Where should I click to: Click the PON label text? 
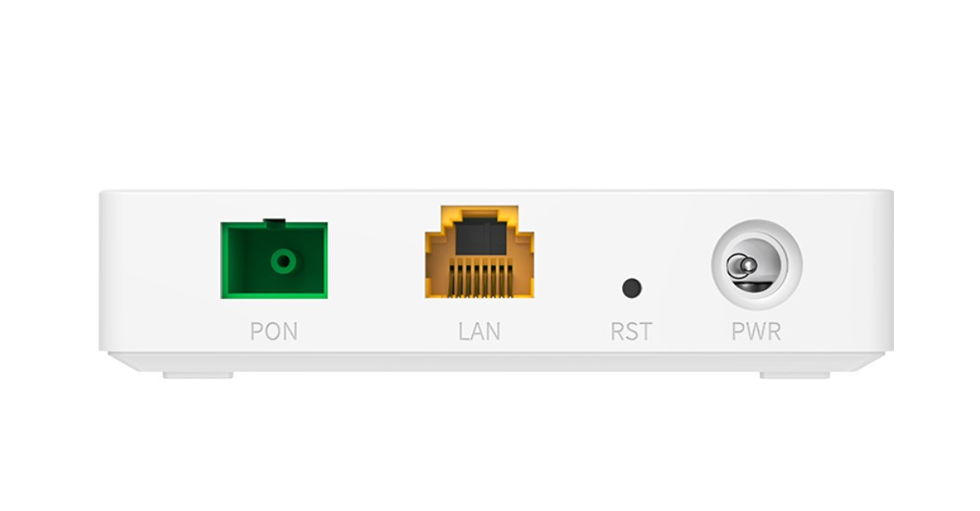point(273,331)
